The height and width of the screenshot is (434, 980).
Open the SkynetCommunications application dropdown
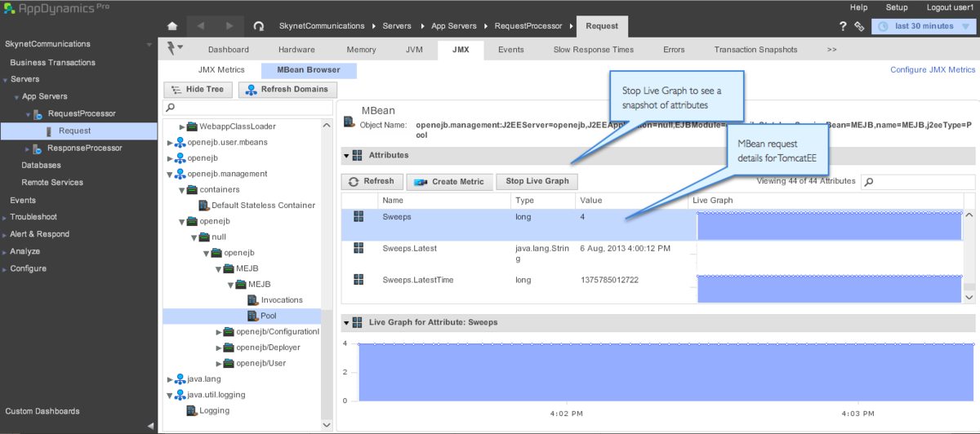149,44
